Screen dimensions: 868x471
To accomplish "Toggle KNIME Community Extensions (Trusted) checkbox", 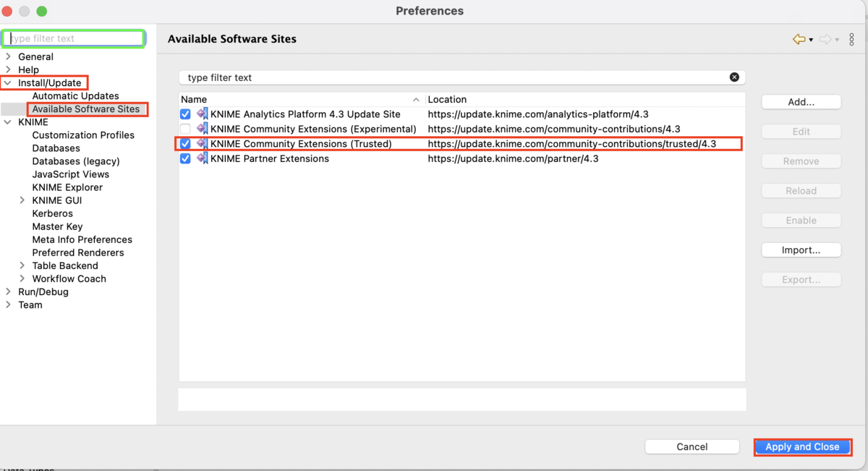I will tap(185, 144).
